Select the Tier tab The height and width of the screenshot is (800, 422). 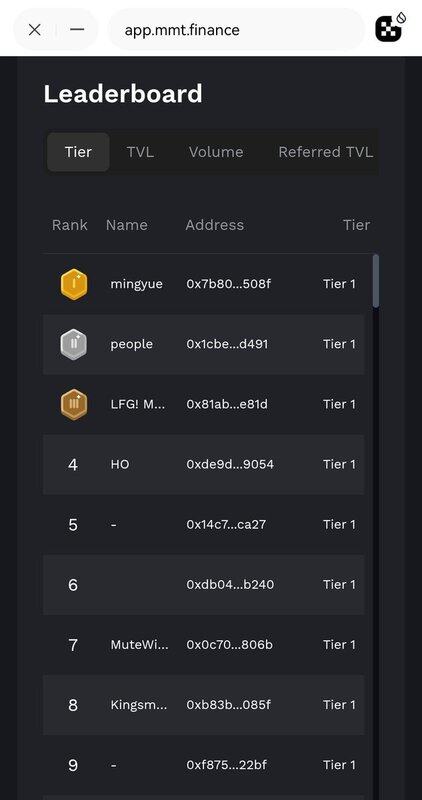78,152
